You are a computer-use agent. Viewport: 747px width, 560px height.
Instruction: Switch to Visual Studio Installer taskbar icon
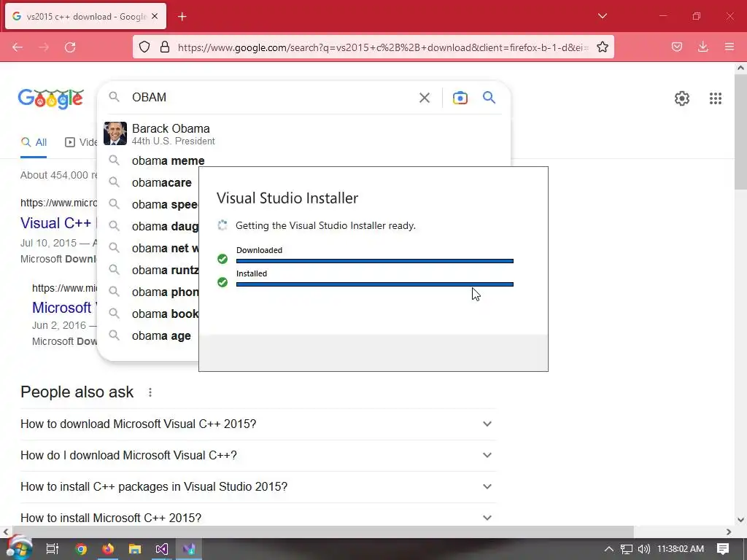[189, 549]
